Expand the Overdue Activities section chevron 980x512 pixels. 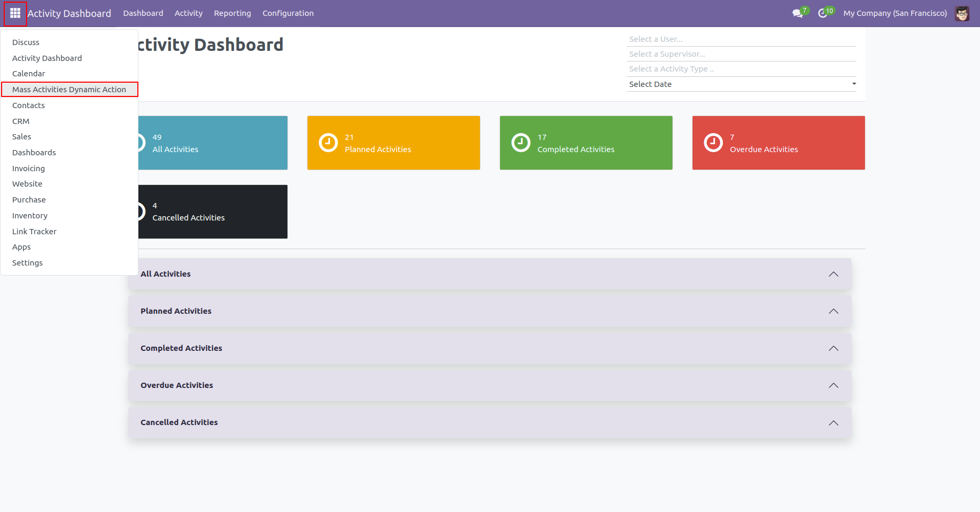click(x=834, y=385)
